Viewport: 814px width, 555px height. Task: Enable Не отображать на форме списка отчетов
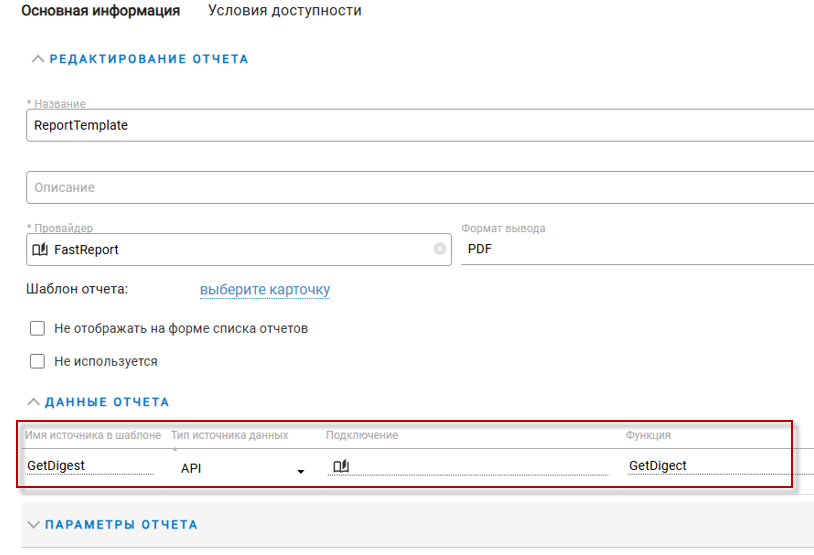point(37,329)
